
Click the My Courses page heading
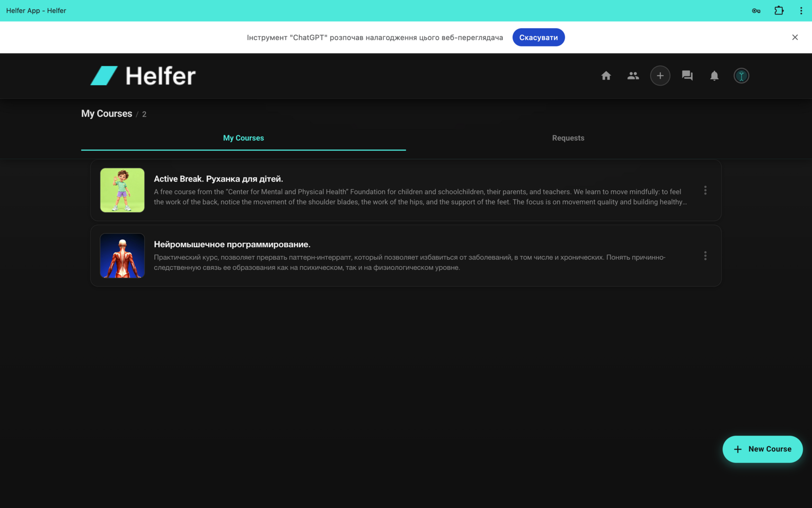[x=106, y=114]
